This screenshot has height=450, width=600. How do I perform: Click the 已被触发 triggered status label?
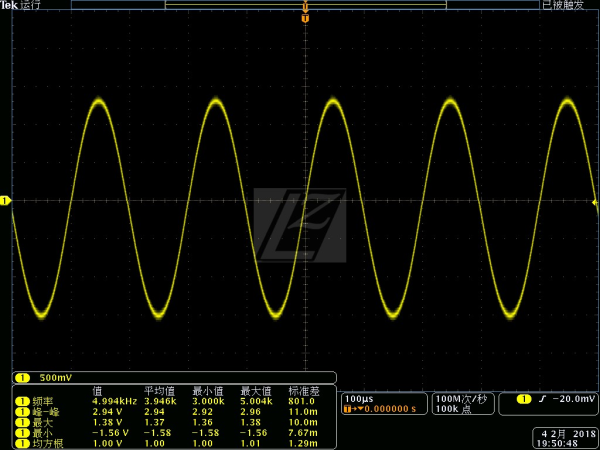point(563,5)
